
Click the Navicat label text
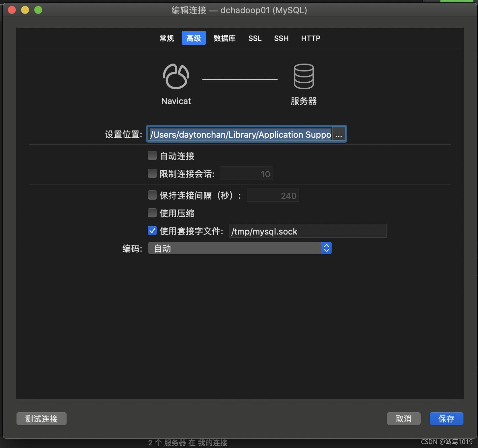(x=176, y=101)
